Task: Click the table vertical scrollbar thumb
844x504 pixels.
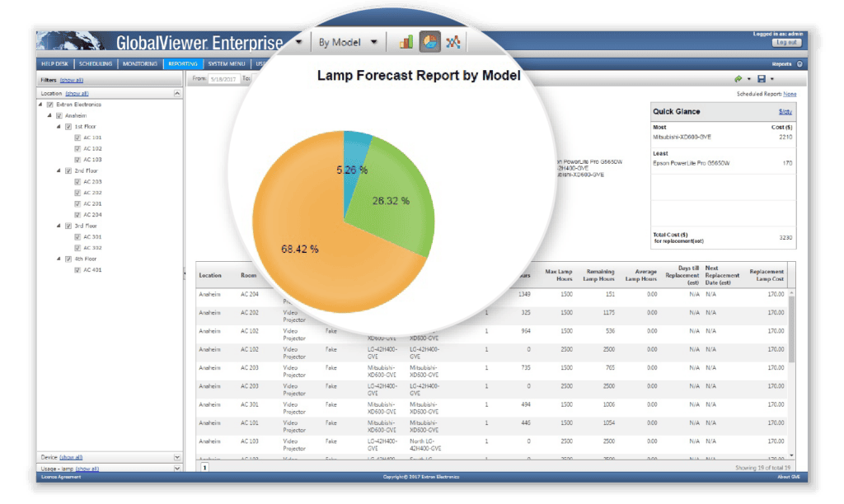Action: coord(791,329)
